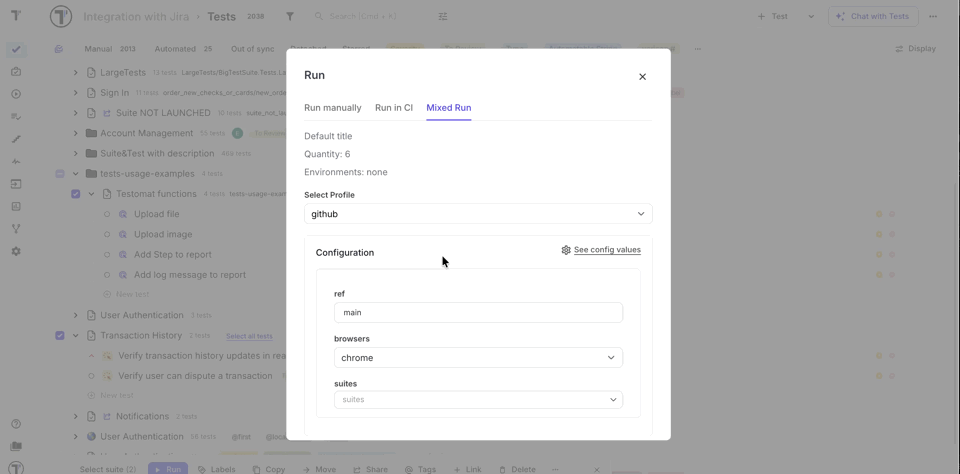Close the Run dialog
The image size is (960, 474).
pos(642,77)
